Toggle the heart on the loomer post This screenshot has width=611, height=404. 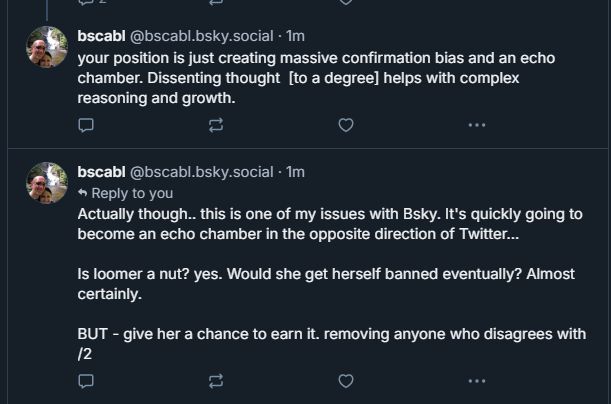346,381
